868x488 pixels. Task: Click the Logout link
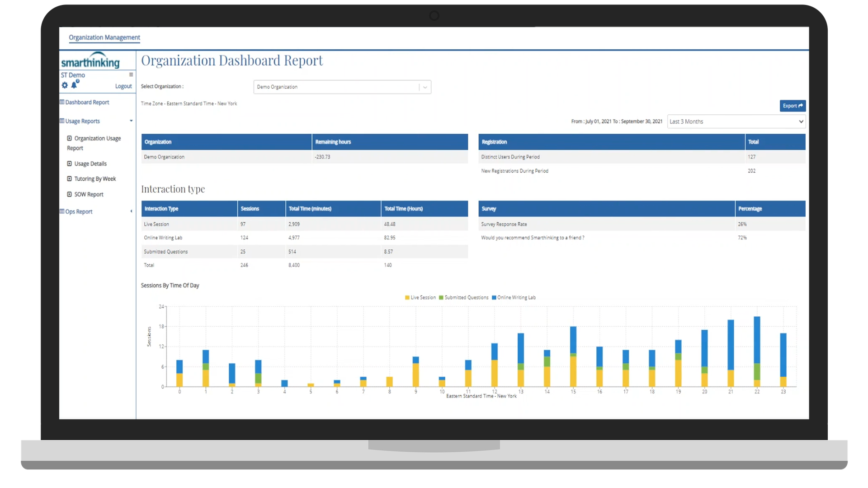pyautogui.click(x=123, y=86)
